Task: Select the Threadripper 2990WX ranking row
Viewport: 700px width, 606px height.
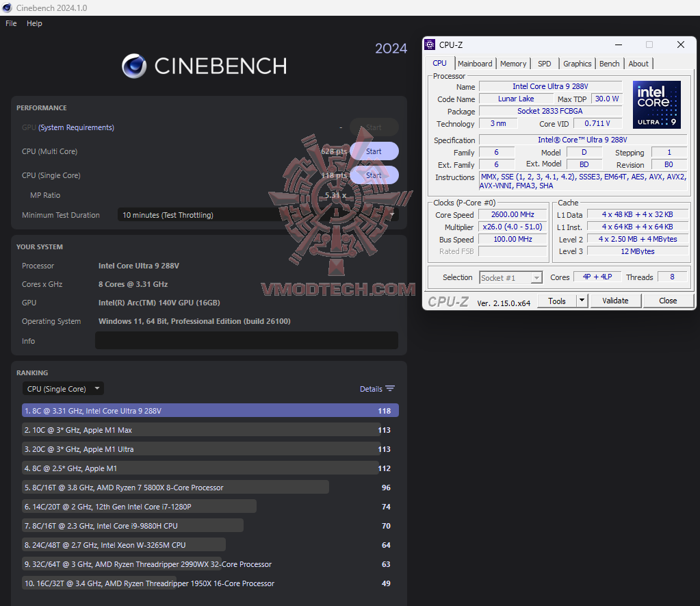Action: pos(210,564)
